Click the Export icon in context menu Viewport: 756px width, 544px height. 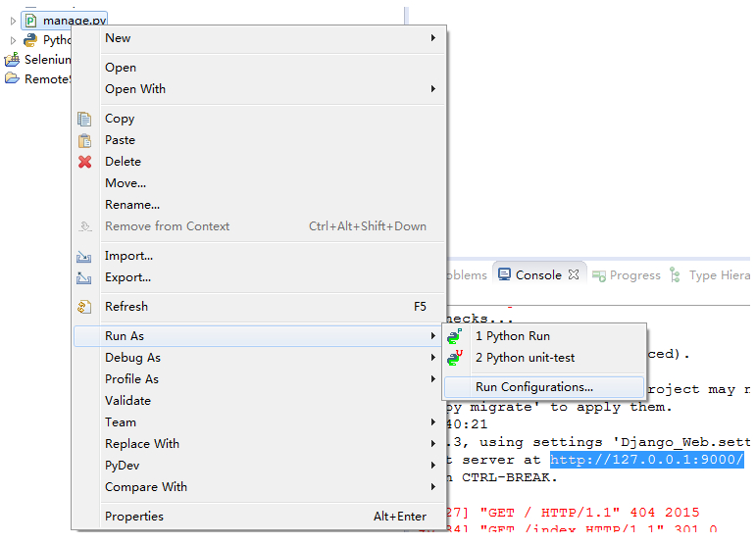(84, 278)
